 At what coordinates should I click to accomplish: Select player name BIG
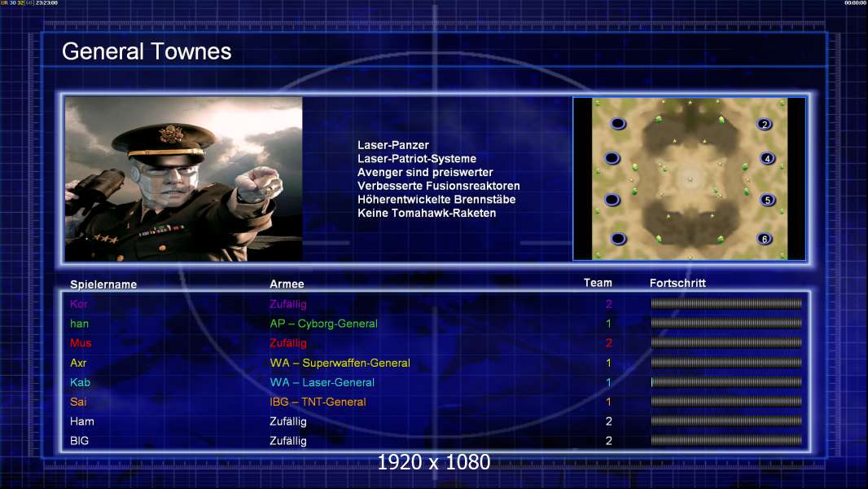[79, 441]
